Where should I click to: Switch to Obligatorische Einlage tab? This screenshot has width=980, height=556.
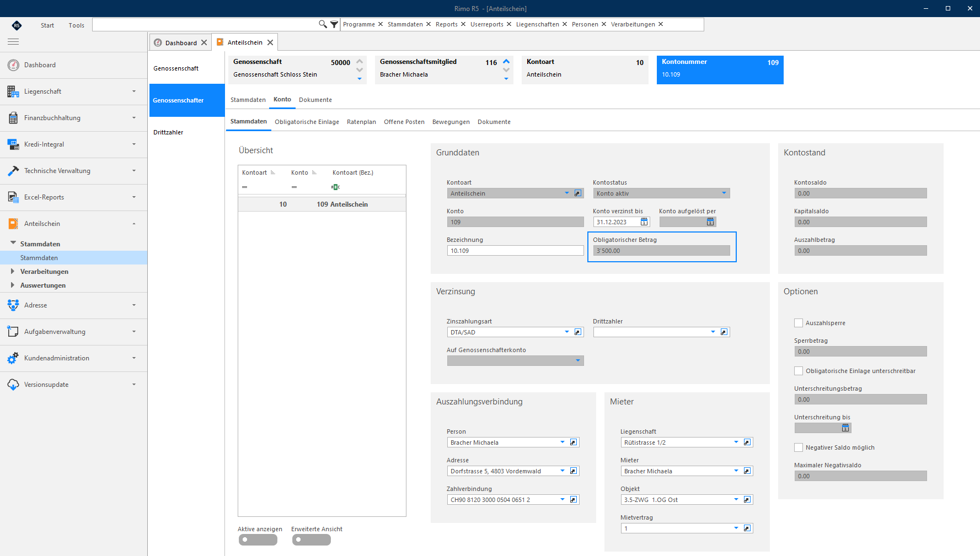[x=307, y=122]
